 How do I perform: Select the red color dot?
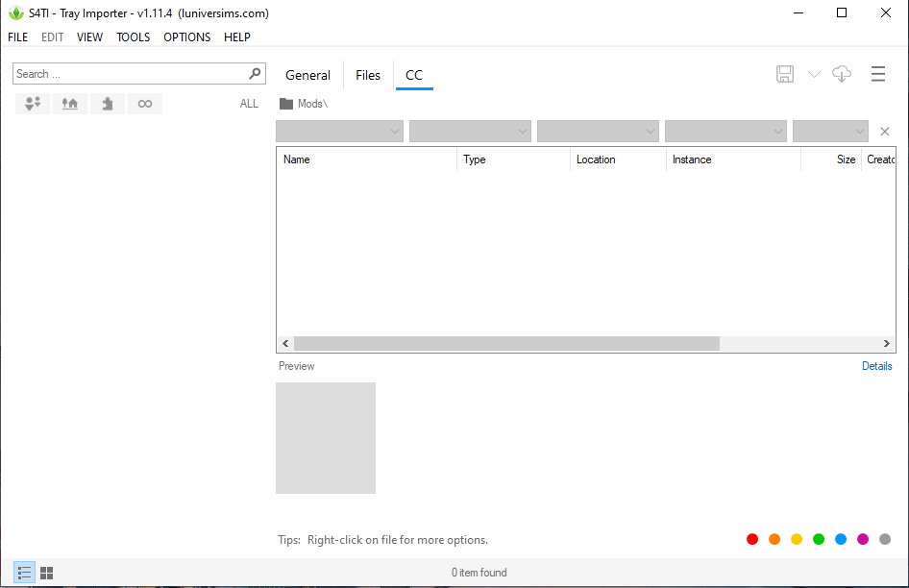[752, 539]
